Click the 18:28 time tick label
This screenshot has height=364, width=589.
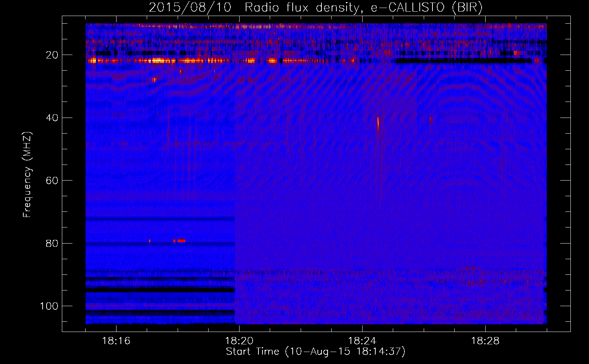[485, 341]
